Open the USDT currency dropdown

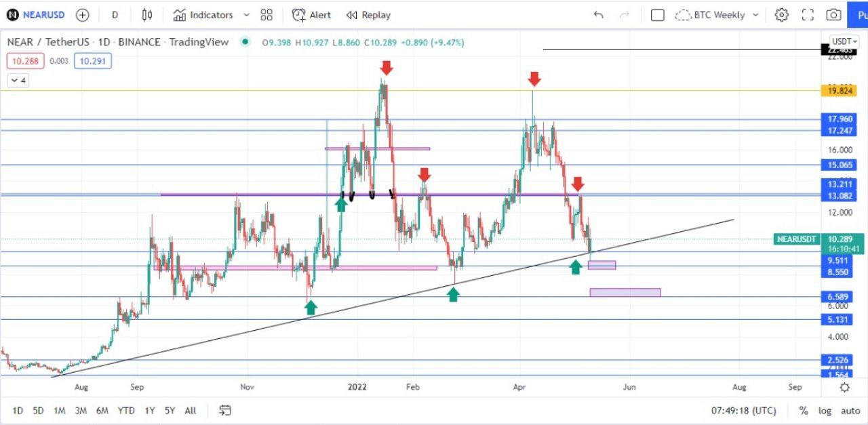[x=845, y=41]
